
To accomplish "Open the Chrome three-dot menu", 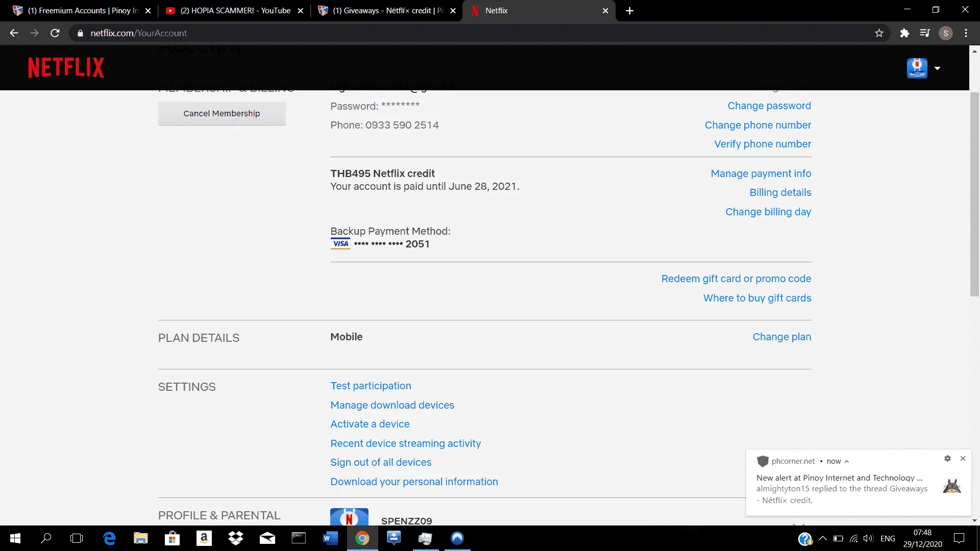I will coord(966,33).
